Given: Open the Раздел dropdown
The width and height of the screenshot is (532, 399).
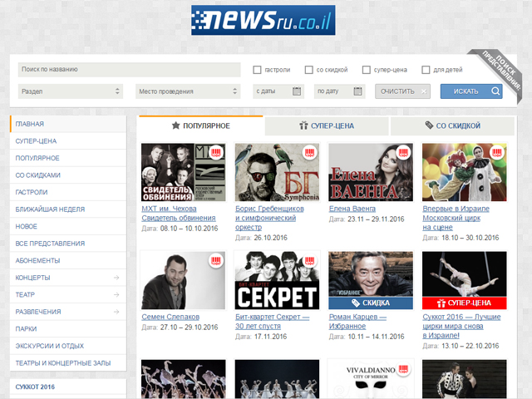Looking at the screenshot, I should tap(71, 91).
